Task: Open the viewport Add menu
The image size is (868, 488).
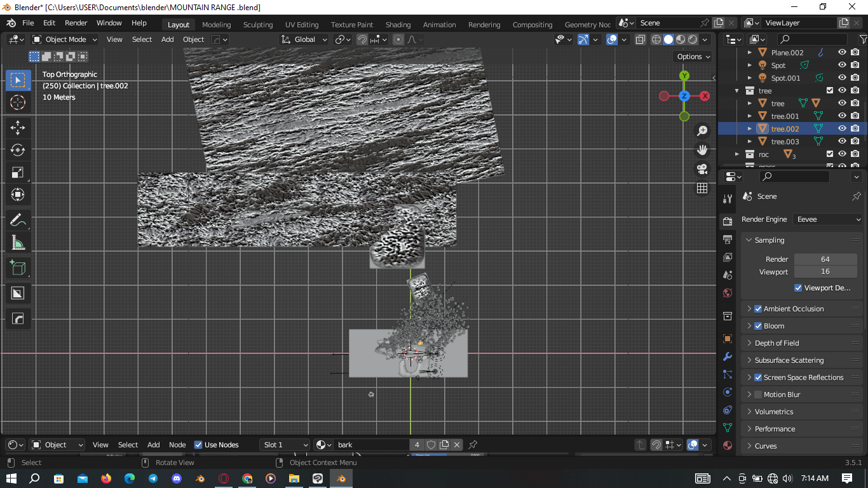Action: [168, 39]
